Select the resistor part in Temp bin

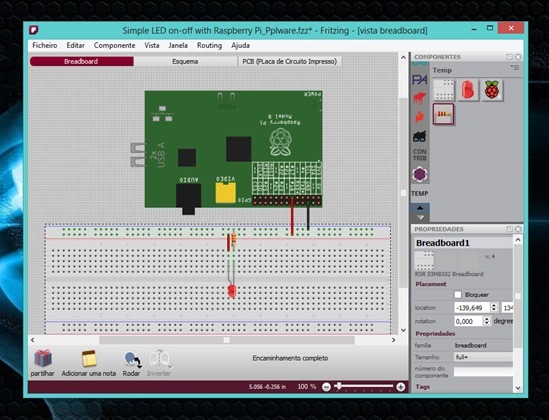tap(444, 114)
